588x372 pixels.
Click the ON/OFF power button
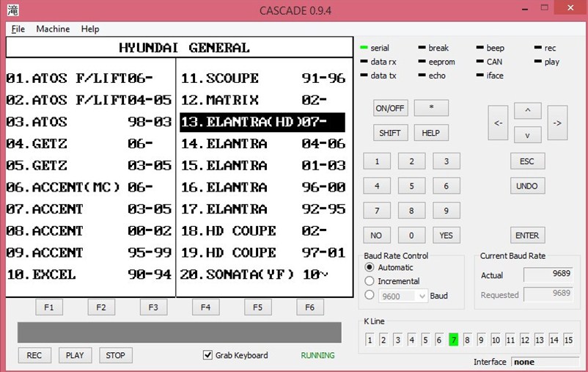click(390, 108)
